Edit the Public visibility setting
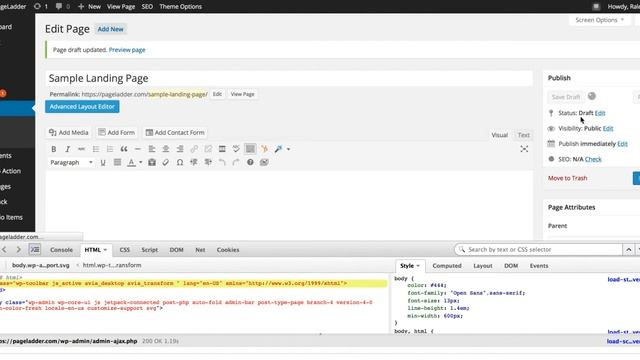This screenshot has height=360, width=640. coord(608,129)
